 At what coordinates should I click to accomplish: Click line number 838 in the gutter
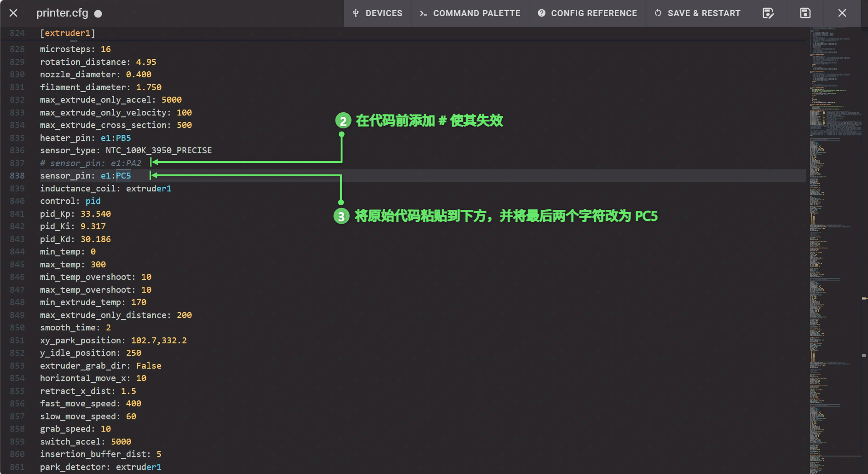click(17, 176)
